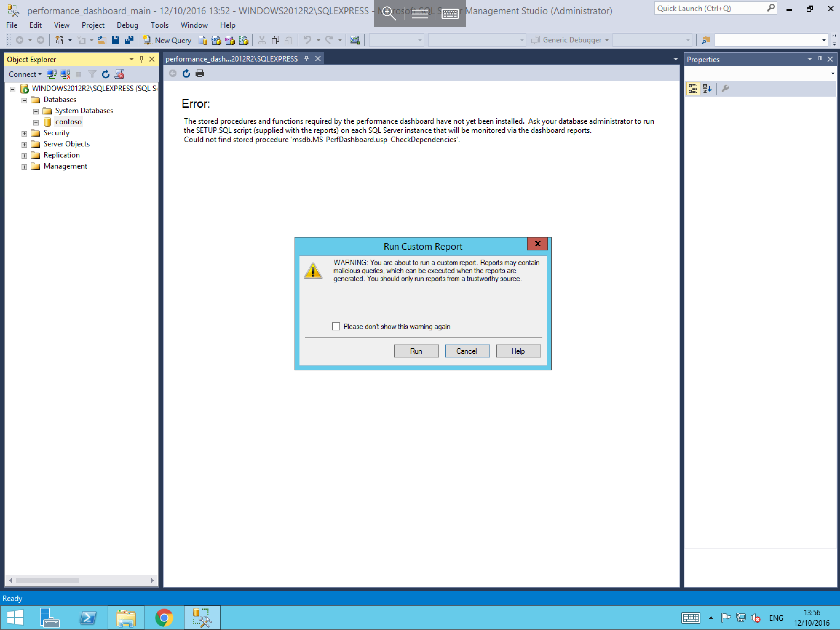This screenshot has height=630, width=840.
Task: Click Run in the custom report dialog
Action: (416, 351)
